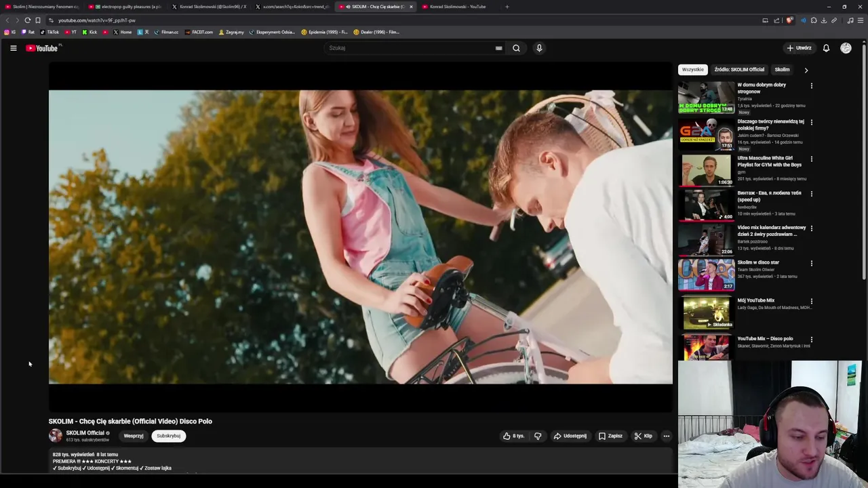The width and height of the screenshot is (868, 488).
Task: Close the SKOLIM - Chcę Cię skarbie tab
Action: point(411,7)
